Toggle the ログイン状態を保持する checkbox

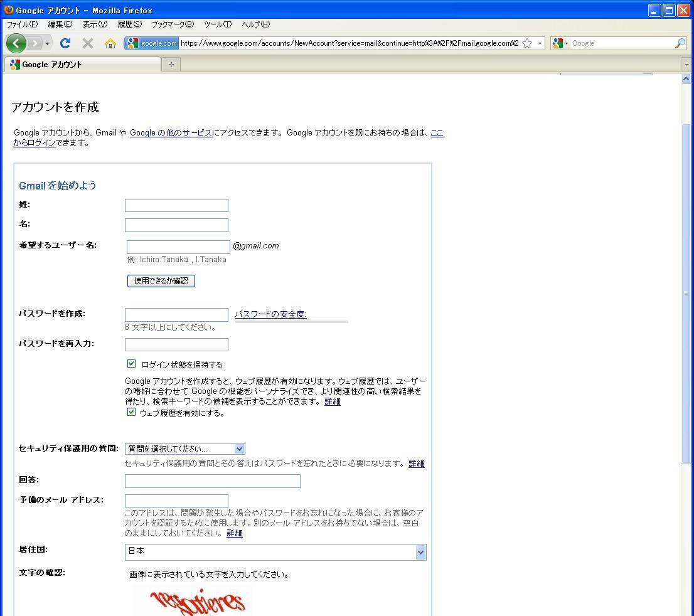coord(131,364)
